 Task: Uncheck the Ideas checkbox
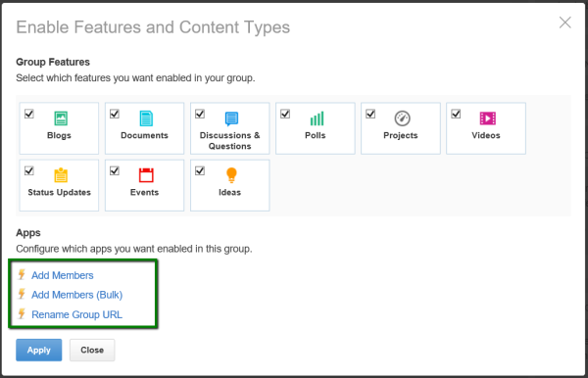(200, 170)
